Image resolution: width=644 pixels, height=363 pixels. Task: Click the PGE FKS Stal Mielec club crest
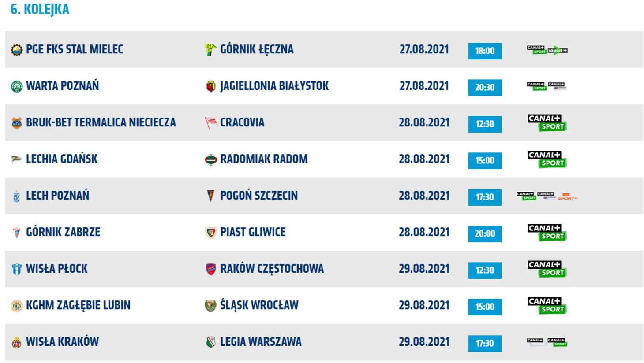[x=17, y=50]
